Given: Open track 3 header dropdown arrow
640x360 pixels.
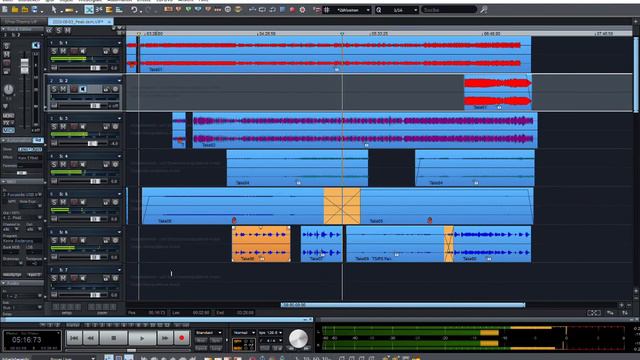Looking at the screenshot, I should click(x=120, y=119).
